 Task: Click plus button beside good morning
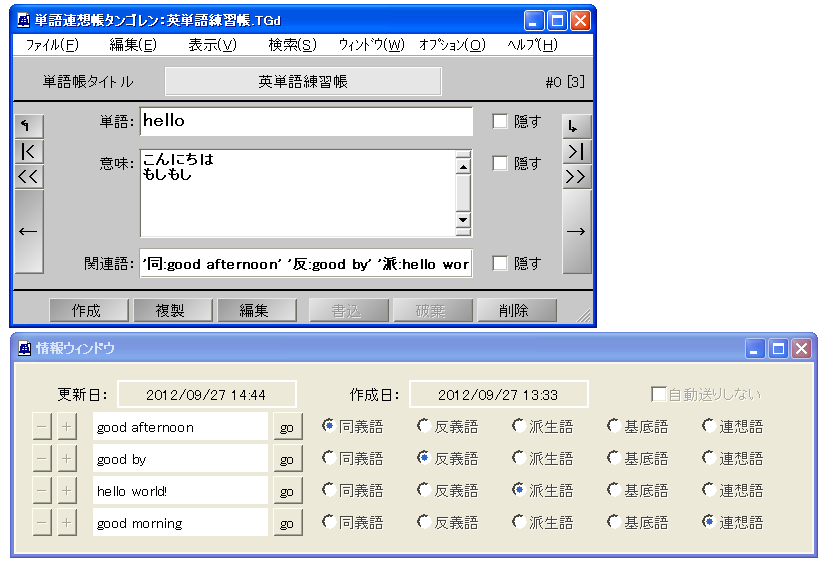point(67,523)
